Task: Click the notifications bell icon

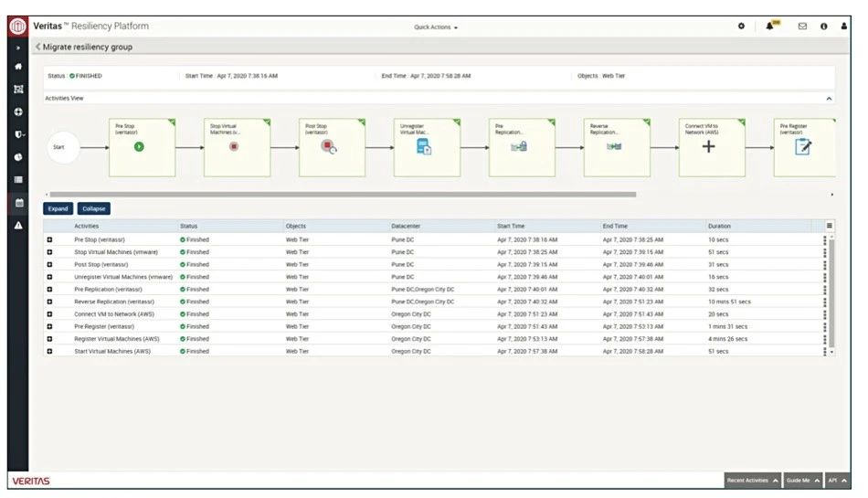Action: tap(770, 26)
